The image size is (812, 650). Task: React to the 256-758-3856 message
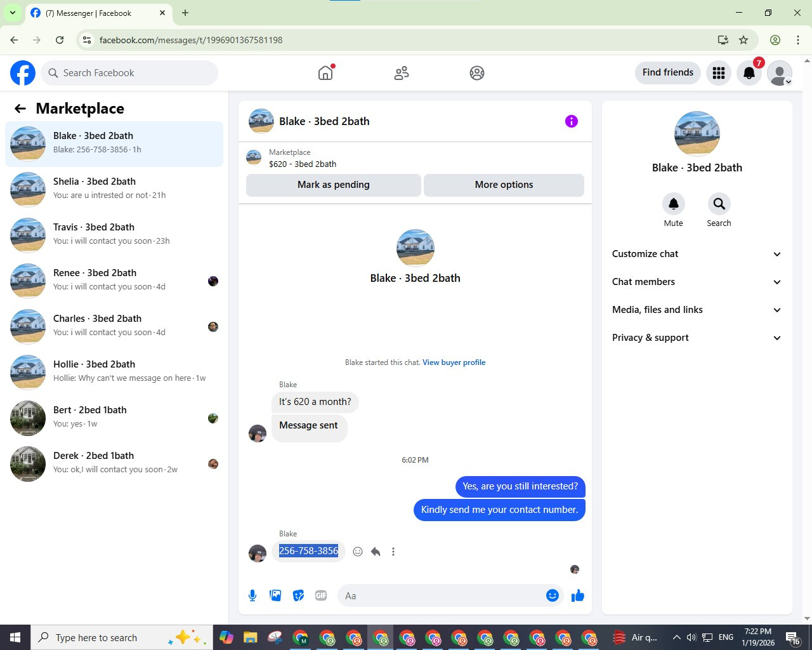[358, 552]
